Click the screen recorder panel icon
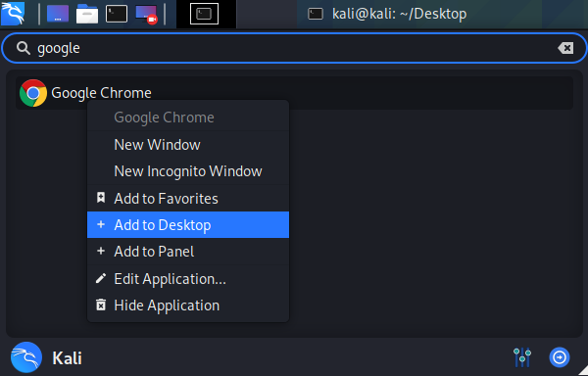This screenshot has width=588, height=376. point(146,15)
